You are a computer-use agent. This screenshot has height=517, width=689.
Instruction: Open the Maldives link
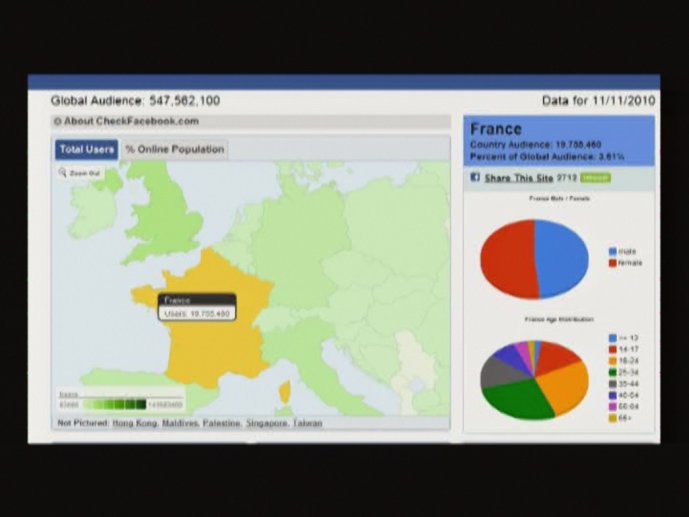click(180, 423)
